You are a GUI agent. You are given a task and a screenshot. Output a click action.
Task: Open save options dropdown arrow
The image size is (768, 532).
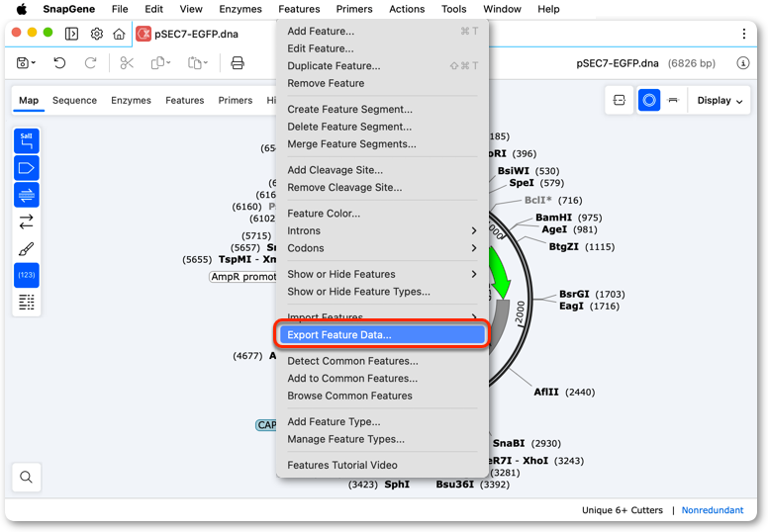[x=34, y=62]
